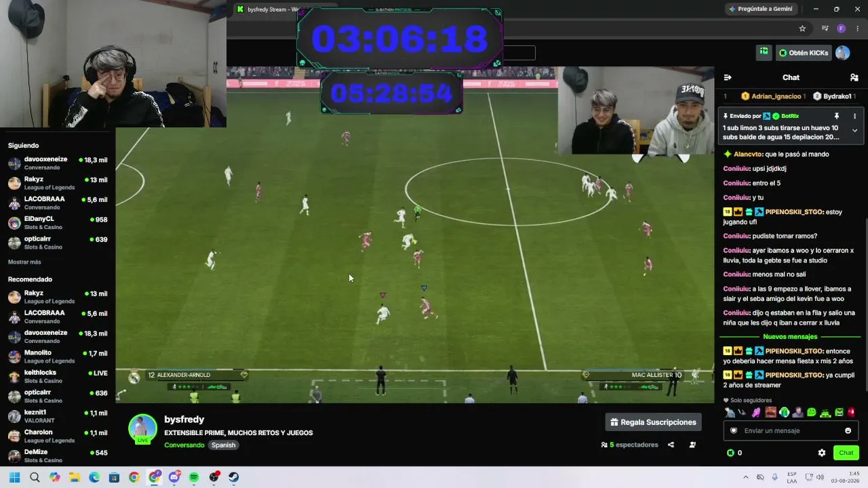This screenshot has height=488, width=868.
Task: Select the bysfredy Stream browser tab
Action: 268,9
